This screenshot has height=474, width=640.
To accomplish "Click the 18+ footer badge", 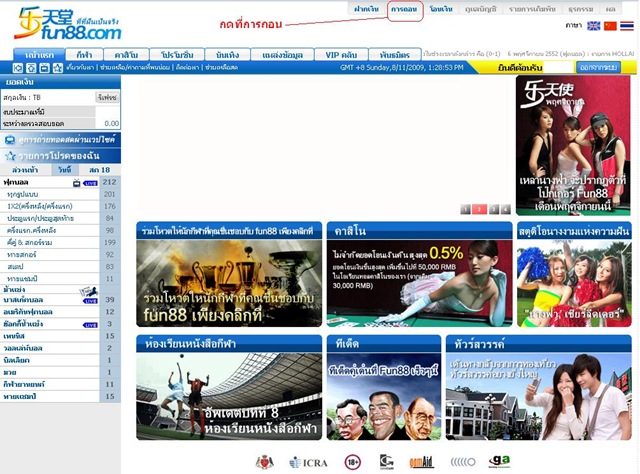I will pyautogui.click(x=353, y=462).
